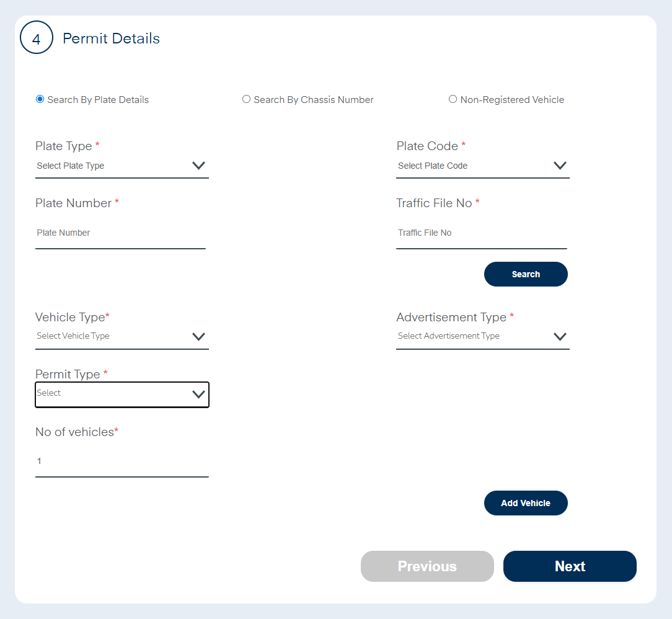
Task: Click into the Traffic File No field
Action: tap(481, 233)
